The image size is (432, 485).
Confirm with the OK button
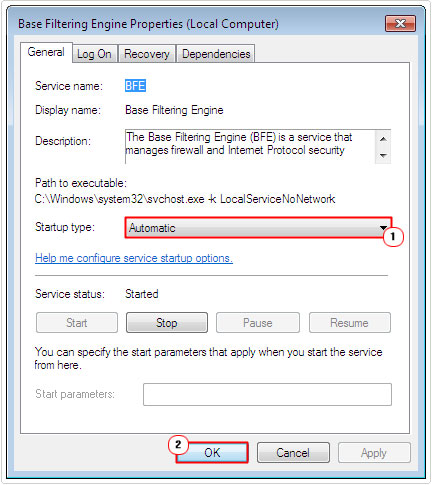(x=212, y=453)
